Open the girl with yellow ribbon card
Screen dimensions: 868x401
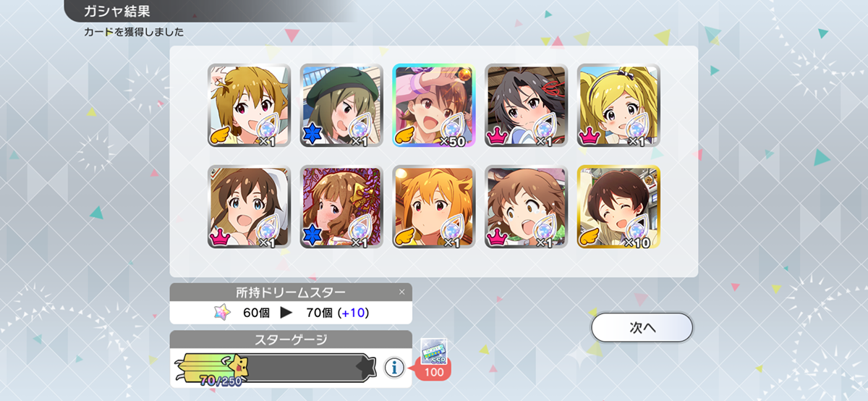pos(341,207)
